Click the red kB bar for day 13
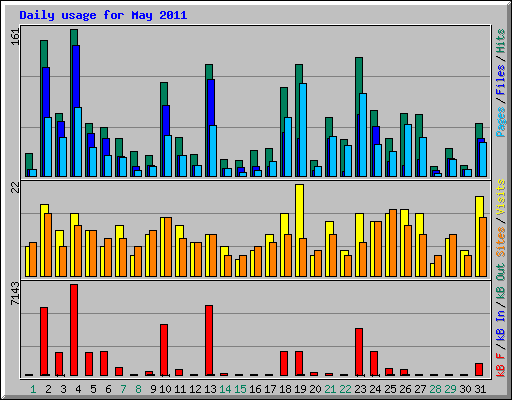Image resolution: width=512 pixels, height=400 pixels. 209,340
